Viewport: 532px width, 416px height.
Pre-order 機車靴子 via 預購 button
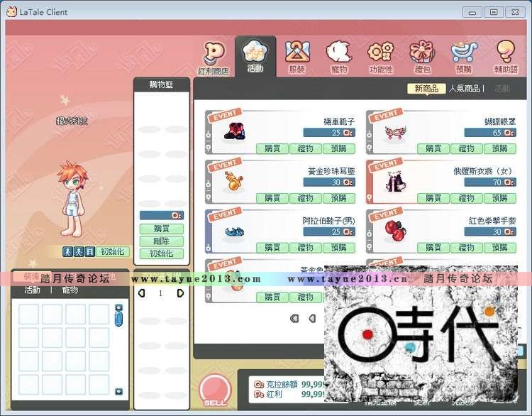point(338,148)
